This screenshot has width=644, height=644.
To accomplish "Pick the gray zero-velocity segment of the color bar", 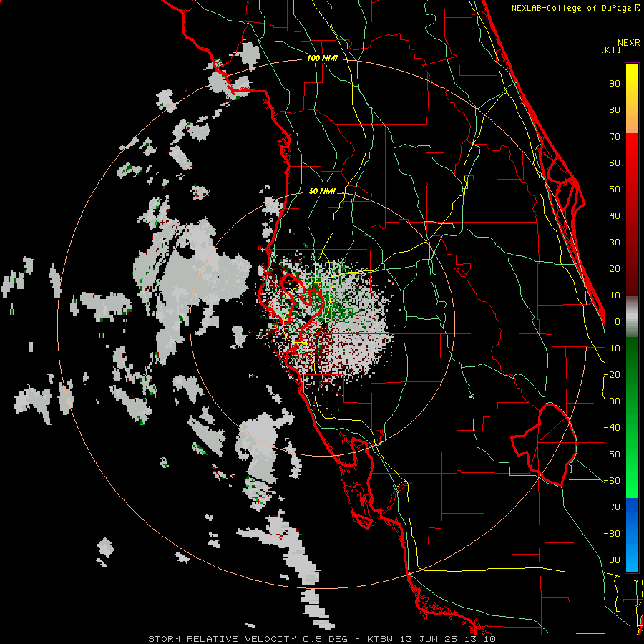I will click(x=632, y=317).
